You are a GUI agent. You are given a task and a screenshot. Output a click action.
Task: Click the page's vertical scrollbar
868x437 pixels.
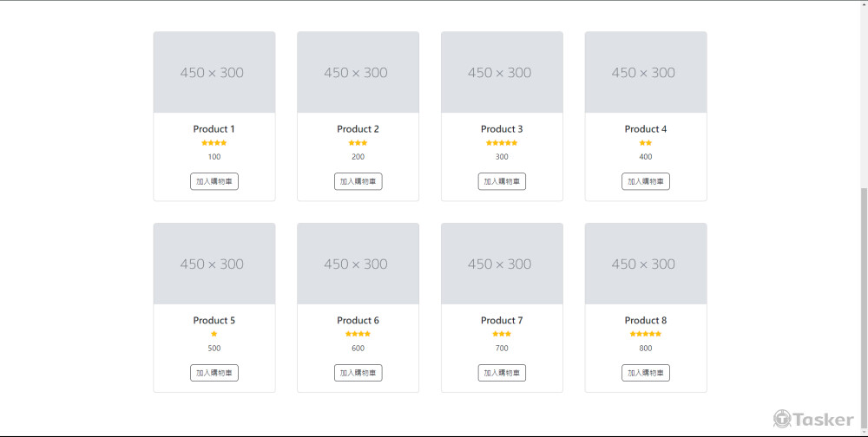[864, 303]
